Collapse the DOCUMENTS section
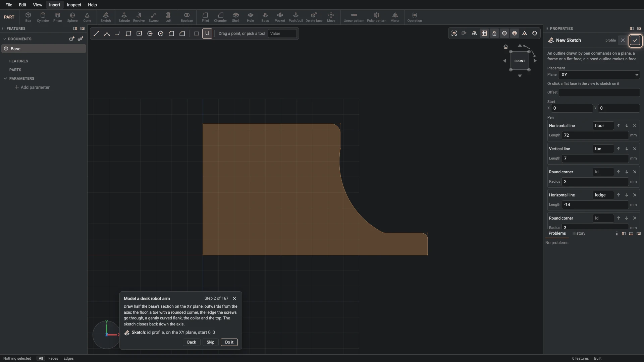This screenshot has height=362, width=644. pos(5,39)
